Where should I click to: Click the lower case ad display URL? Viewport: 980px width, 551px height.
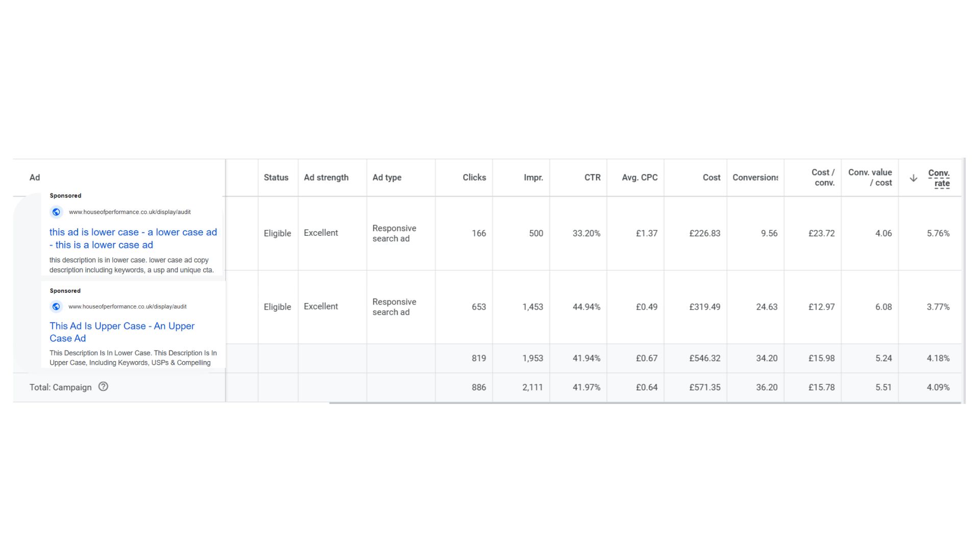point(130,212)
